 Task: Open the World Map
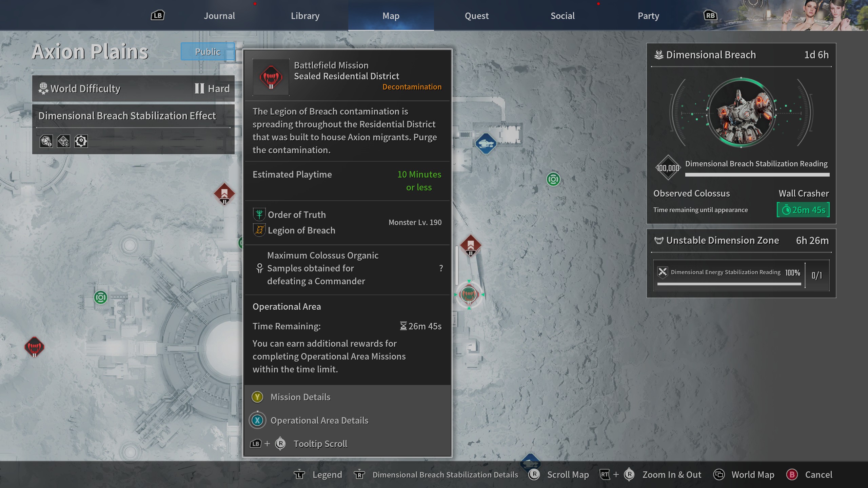(752, 474)
